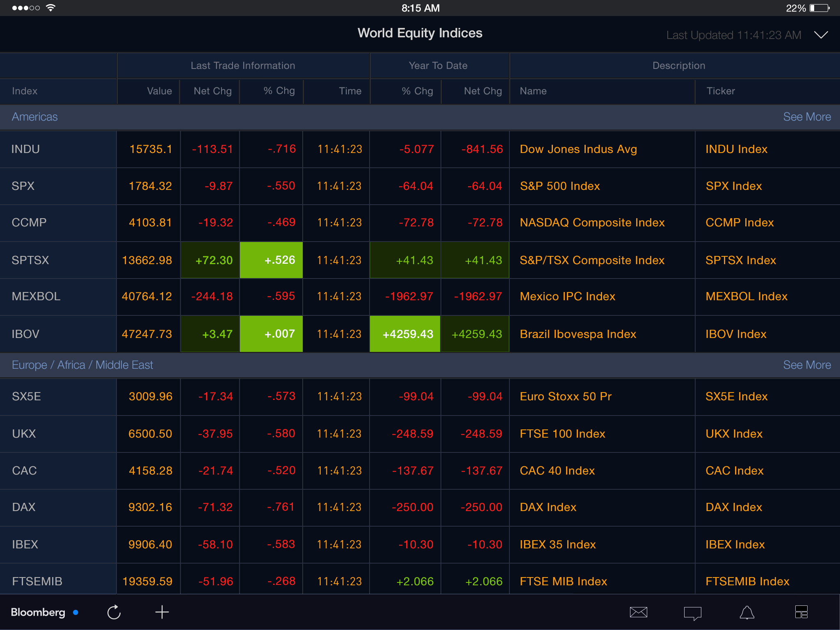The image size is (840, 630).
Task: Select the UKX index row label
Action: click(x=24, y=434)
